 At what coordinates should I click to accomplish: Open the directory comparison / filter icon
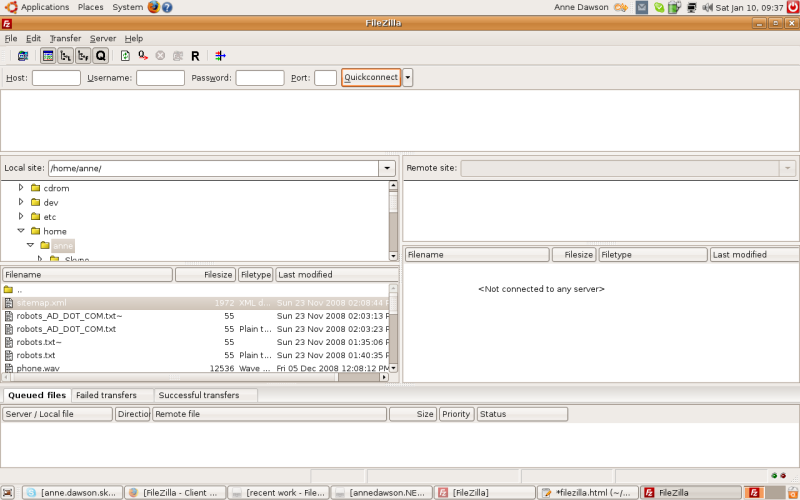(220, 56)
